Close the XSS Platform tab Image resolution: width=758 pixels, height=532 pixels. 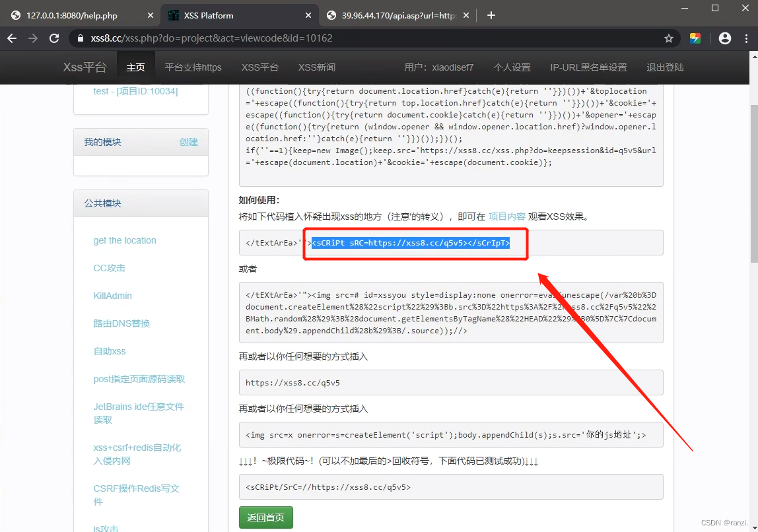tap(308, 15)
